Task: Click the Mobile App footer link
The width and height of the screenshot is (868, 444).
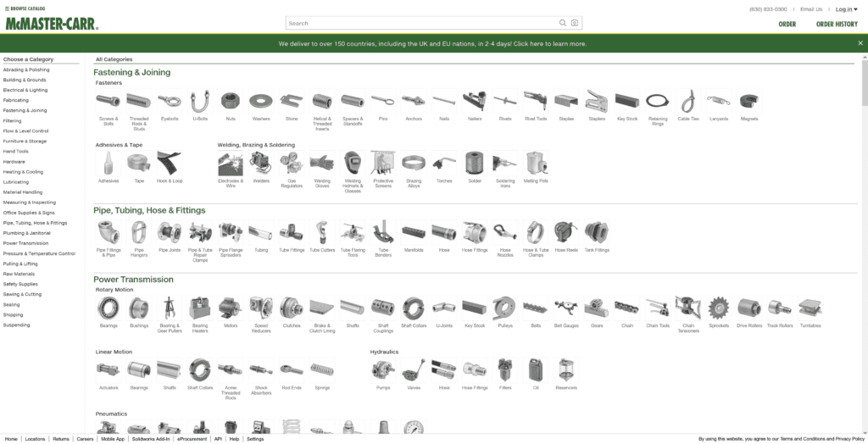Action: coord(113,439)
